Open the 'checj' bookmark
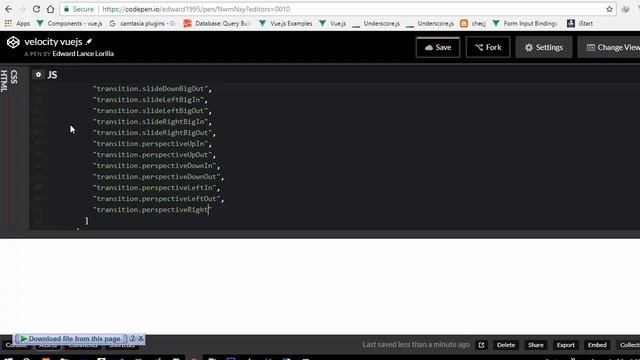 click(x=473, y=24)
